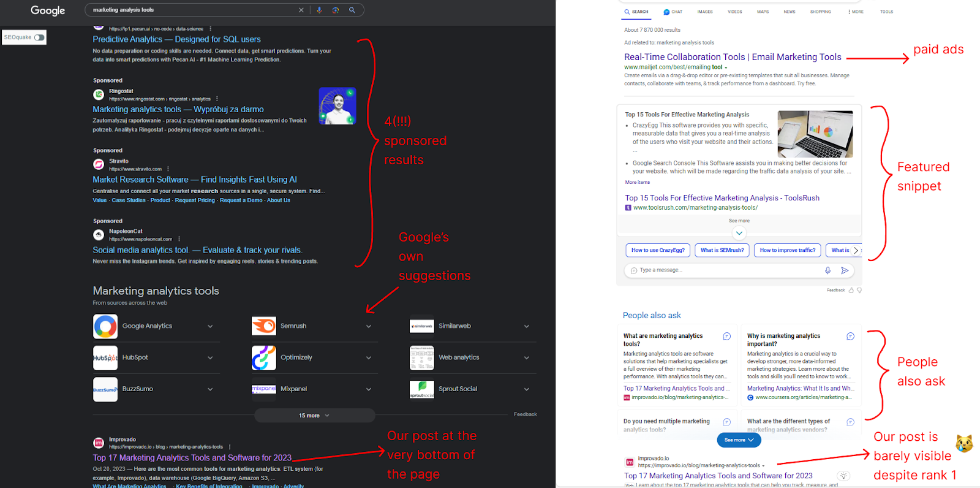Viewport: 980px width, 488px height.
Task: Click 'How to improve traffic?' chip
Action: 788,250
